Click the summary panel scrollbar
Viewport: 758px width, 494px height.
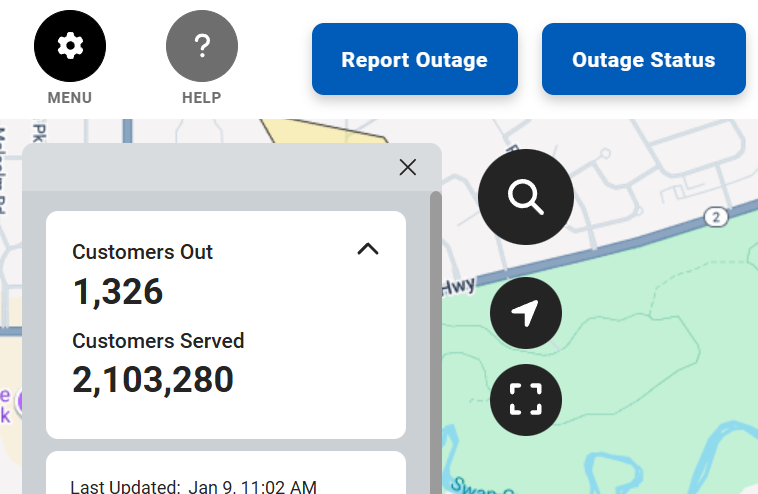[435, 300]
